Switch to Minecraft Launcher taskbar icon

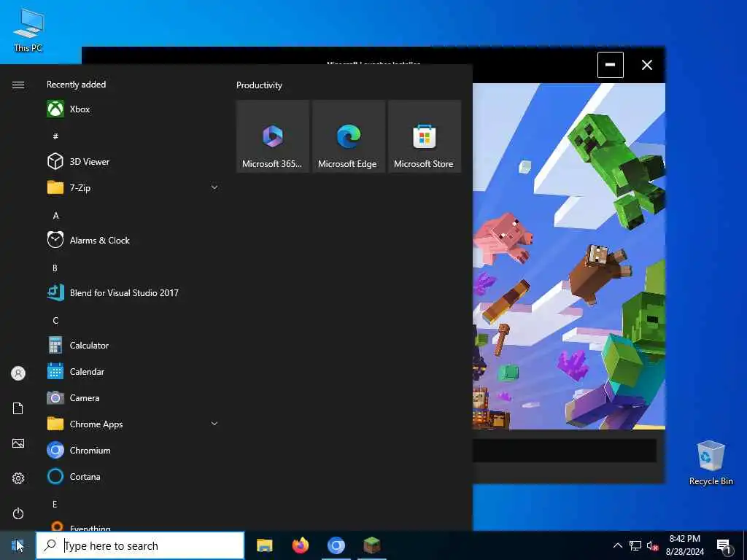coord(371,545)
